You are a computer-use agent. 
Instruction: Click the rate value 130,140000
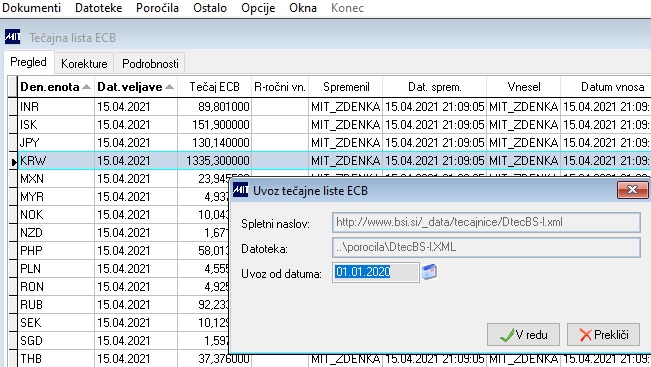220,142
